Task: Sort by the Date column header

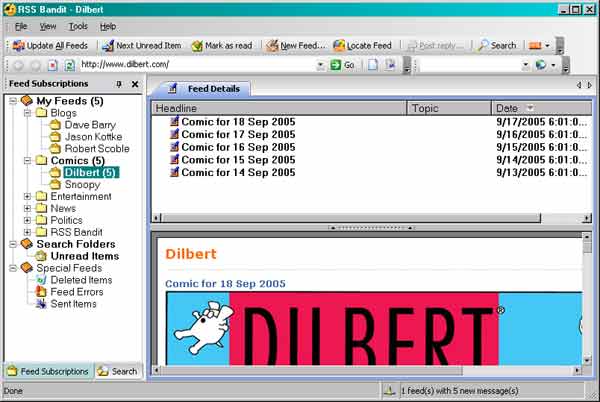Action: pyautogui.click(x=542, y=108)
